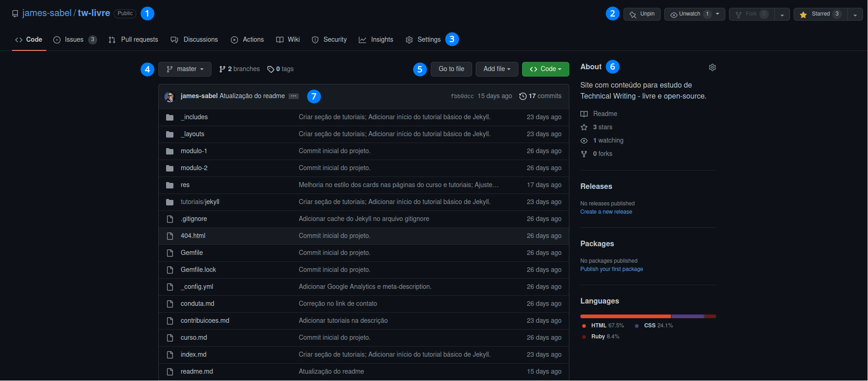
Task: Expand commit message ellipsis button
Action: click(x=294, y=96)
